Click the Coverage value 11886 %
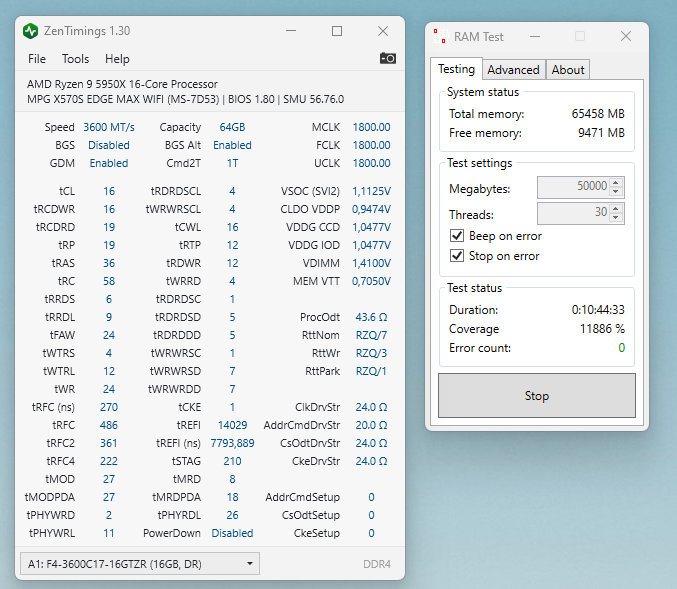 (602, 329)
